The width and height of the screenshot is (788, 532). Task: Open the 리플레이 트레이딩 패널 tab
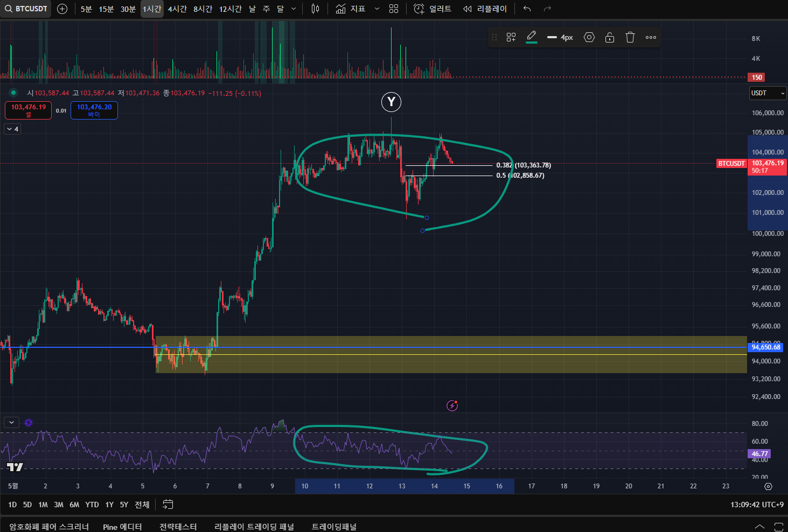(254, 527)
